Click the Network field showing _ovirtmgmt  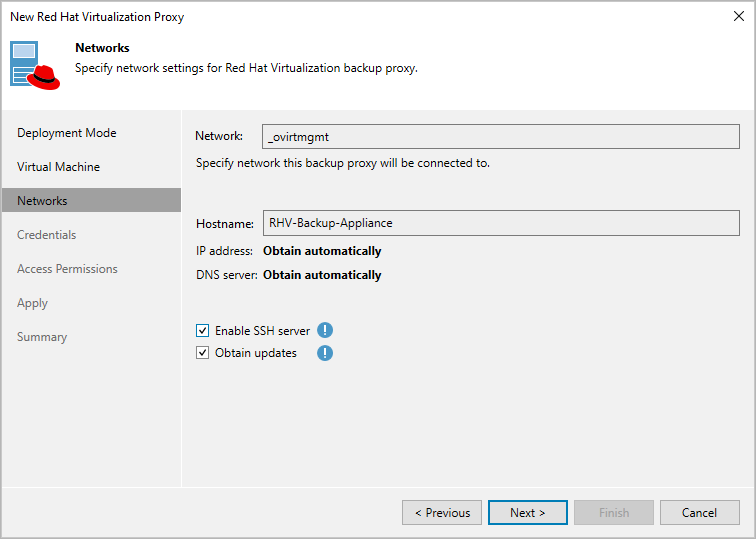pyautogui.click(x=500, y=136)
